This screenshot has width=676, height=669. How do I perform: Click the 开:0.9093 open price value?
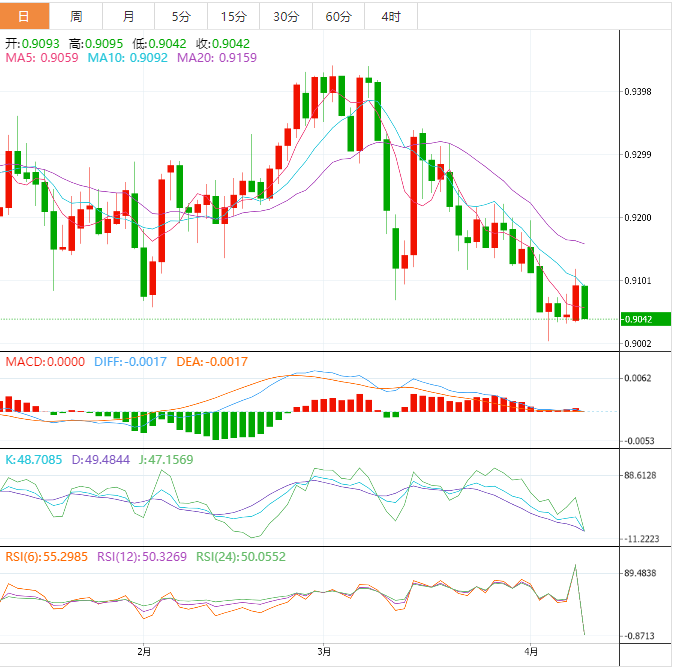tap(32, 44)
